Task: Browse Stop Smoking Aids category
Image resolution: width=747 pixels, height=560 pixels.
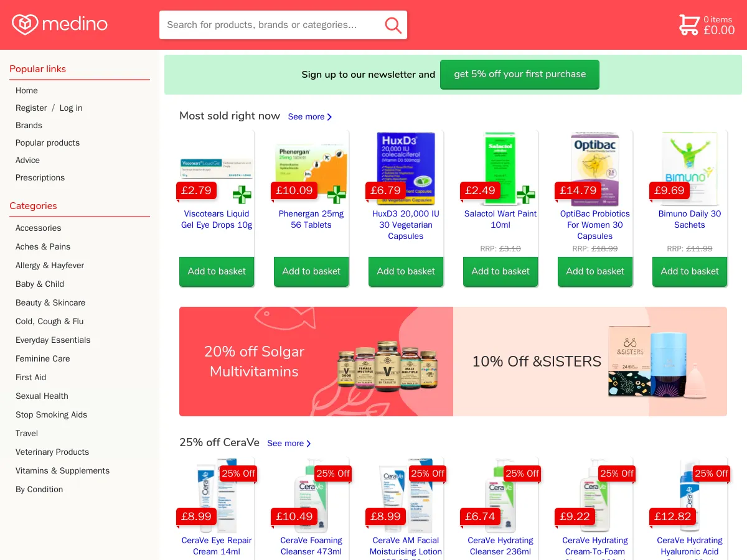Action: coord(51,414)
